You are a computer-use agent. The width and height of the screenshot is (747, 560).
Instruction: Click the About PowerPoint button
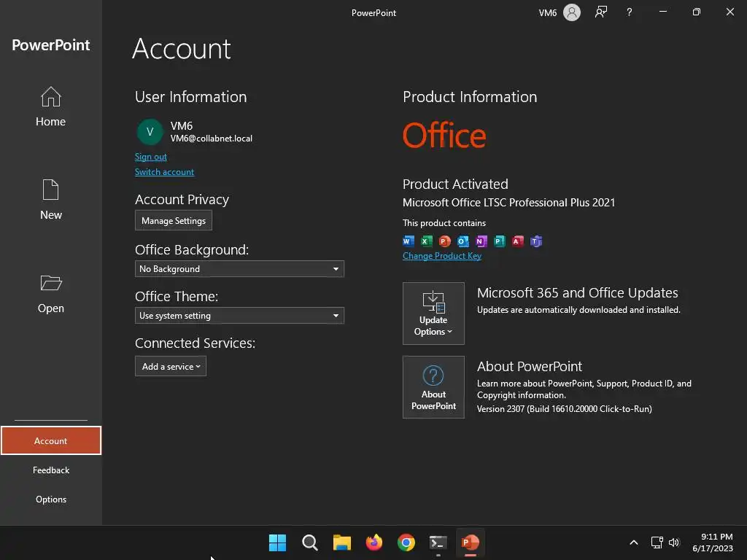point(433,387)
